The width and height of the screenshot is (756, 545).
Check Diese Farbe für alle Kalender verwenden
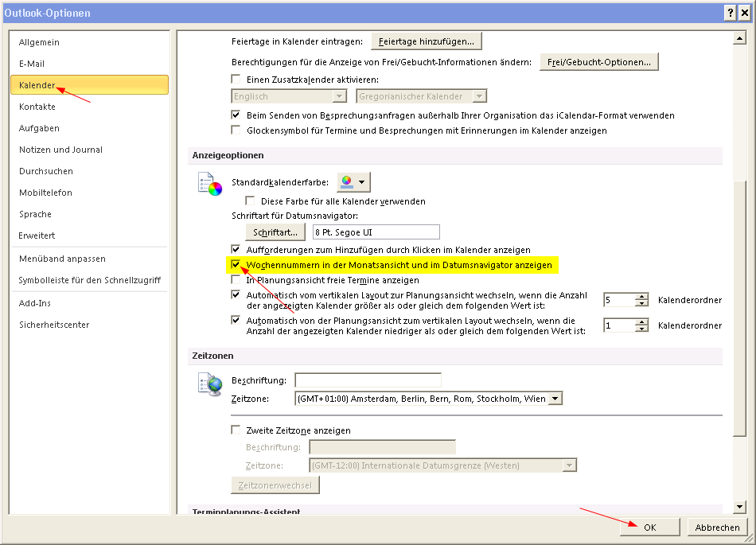coord(250,201)
